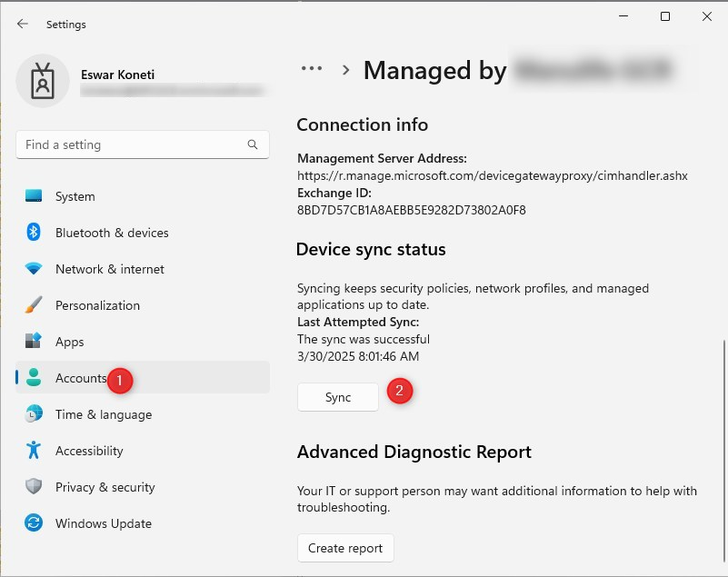Click the Accessibility figure icon

[34, 451]
